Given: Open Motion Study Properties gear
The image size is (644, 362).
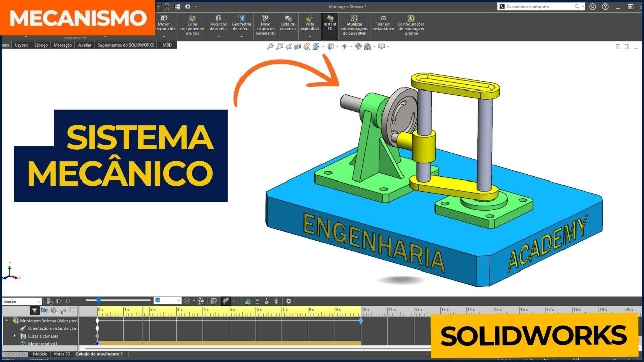Looking at the screenshot, I should tap(289, 301).
